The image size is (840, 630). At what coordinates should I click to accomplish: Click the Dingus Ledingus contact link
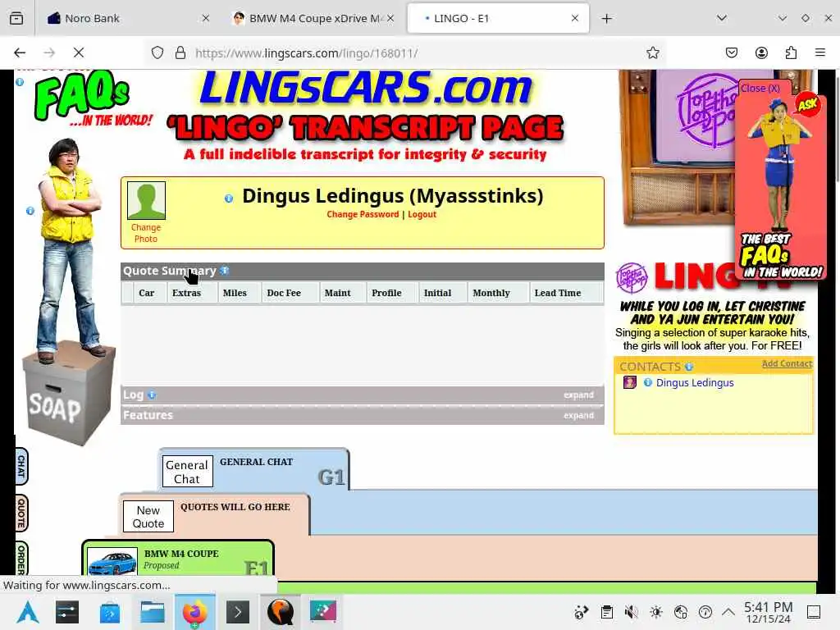[x=695, y=382]
